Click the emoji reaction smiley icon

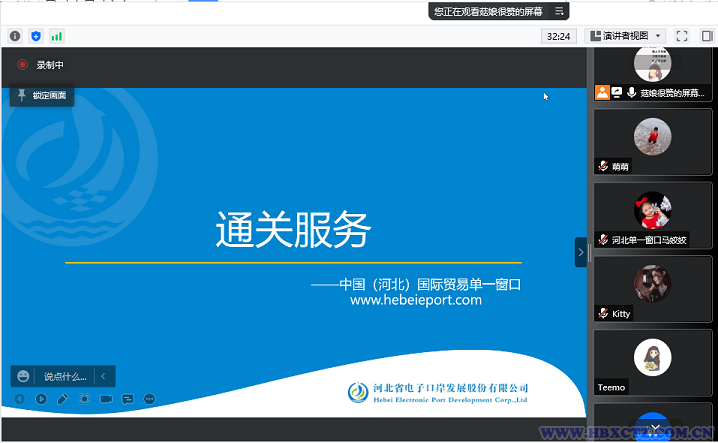(x=23, y=377)
